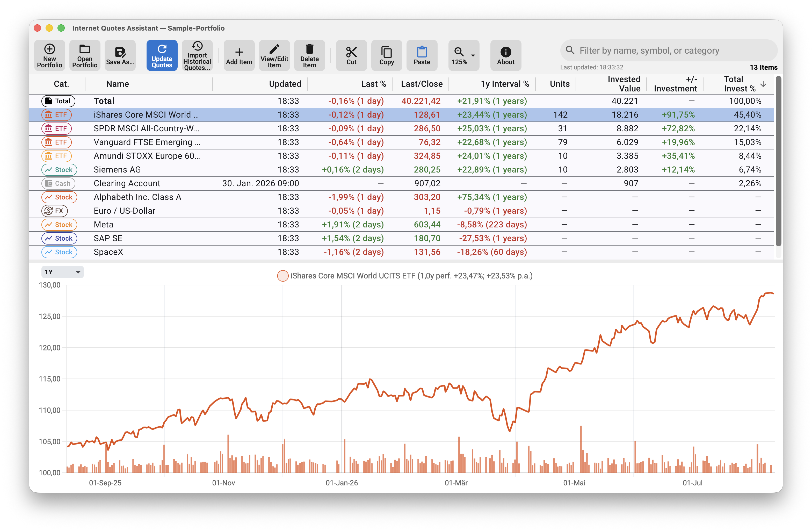Open View/Edit Item pencil tool
The height and width of the screenshot is (531, 812).
pyautogui.click(x=274, y=55)
